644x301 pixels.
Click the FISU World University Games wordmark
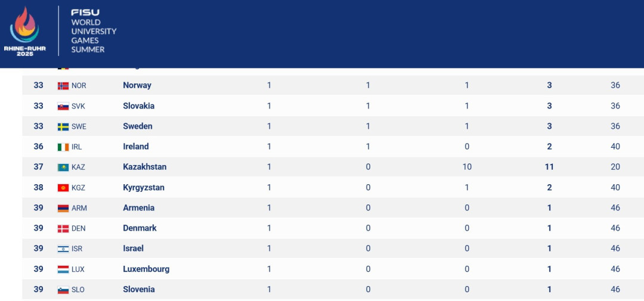pos(94,31)
